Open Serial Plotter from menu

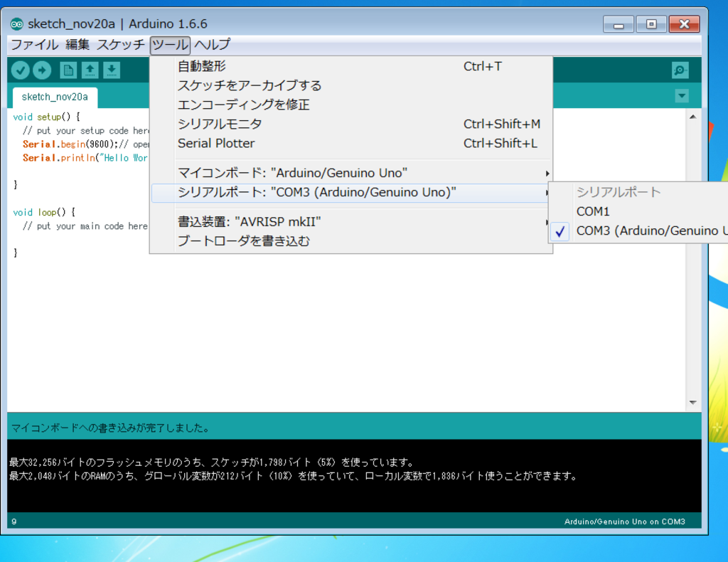(x=351, y=144)
